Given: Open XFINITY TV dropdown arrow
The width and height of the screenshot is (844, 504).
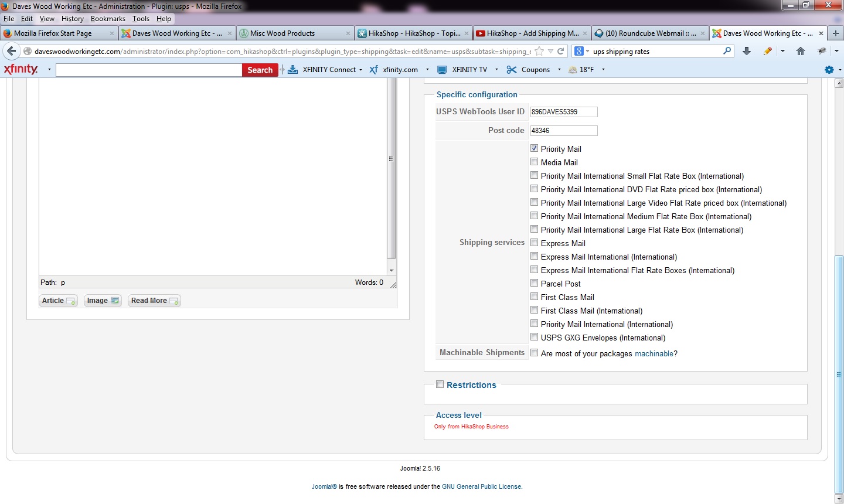Looking at the screenshot, I should tap(496, 70).
